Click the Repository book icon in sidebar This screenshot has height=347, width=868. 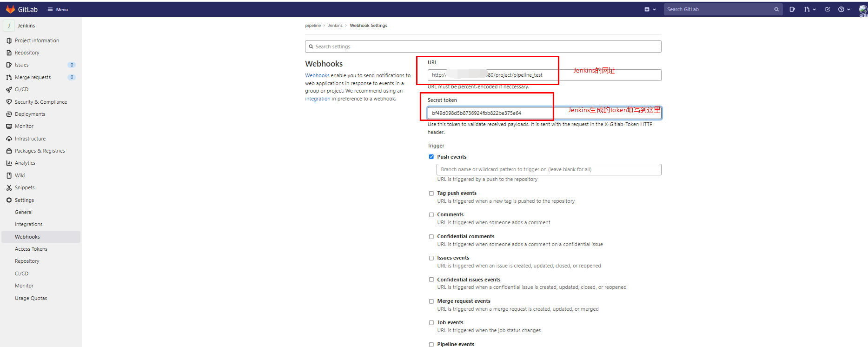(9, 53)
